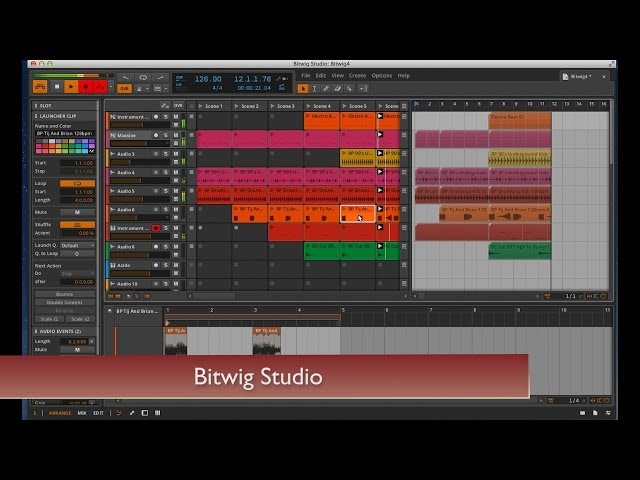Toggle the launcher clip Mute button
The image size is (640, 480).
[77, 212]
